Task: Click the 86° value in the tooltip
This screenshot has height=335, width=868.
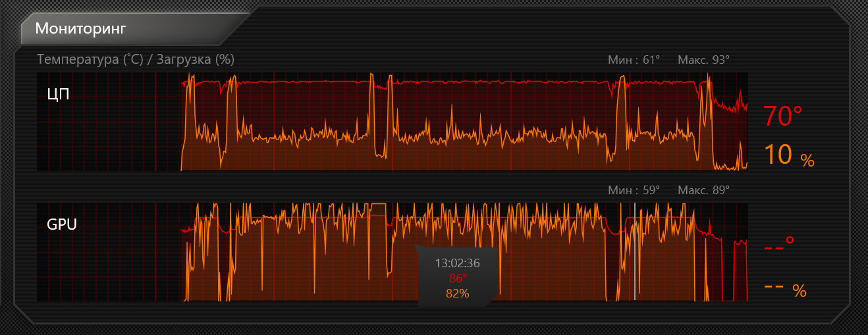Action: pos(457,278)
